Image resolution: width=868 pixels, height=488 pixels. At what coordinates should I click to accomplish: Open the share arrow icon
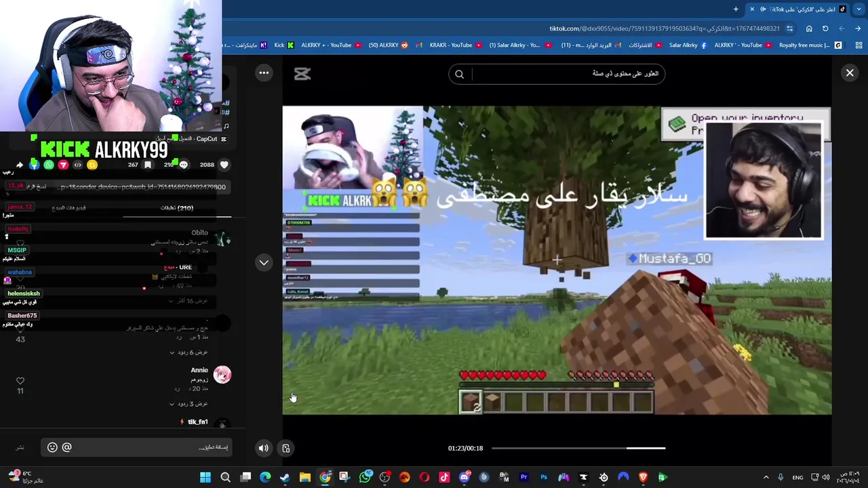tap(19, 165)
